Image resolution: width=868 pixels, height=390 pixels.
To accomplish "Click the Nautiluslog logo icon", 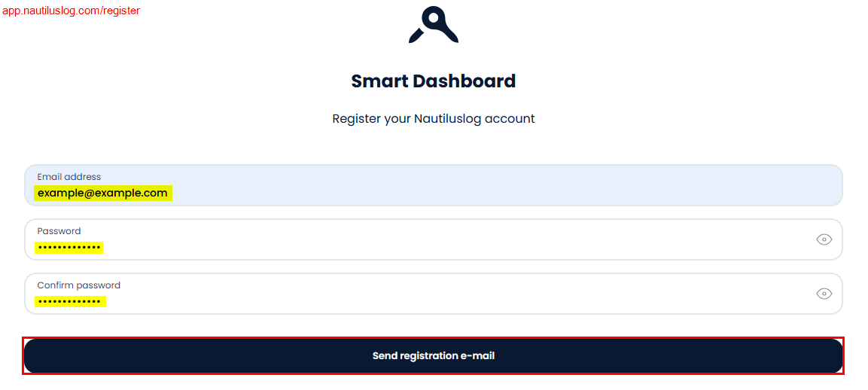I will tap(434, 25).
